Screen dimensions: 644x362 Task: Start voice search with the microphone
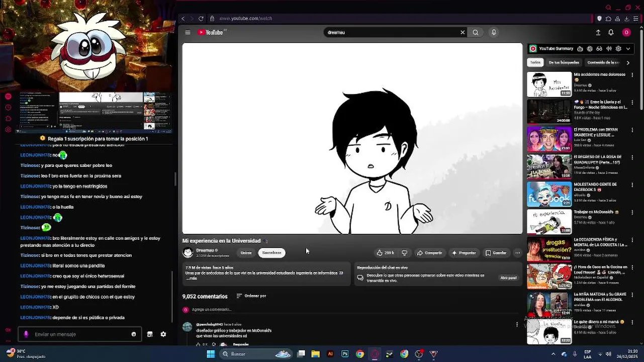click(x=494, y=32)
